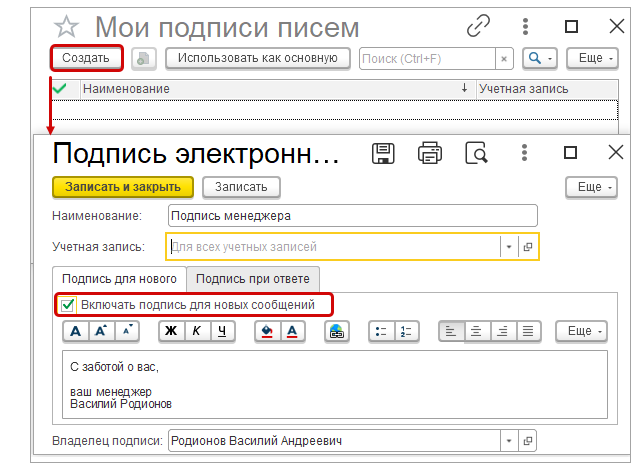The image size is (639, 463).
Task: Open the document preview magnifier icon
Action: [477, 153]
